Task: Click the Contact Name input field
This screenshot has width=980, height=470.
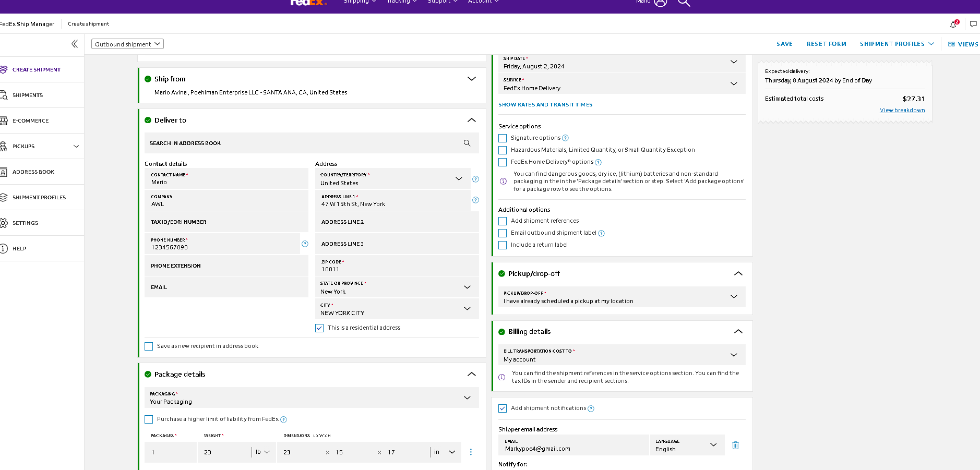Action: click(x=226, y=178)
